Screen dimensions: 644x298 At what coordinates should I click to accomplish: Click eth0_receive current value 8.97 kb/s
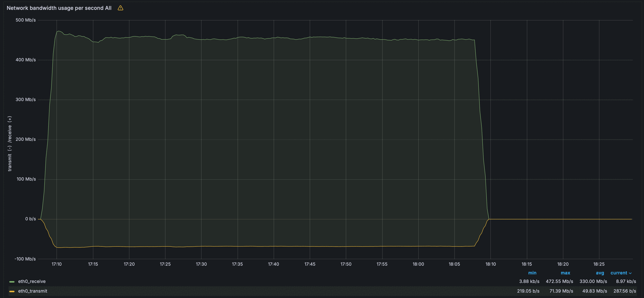(x=626, y=281)
